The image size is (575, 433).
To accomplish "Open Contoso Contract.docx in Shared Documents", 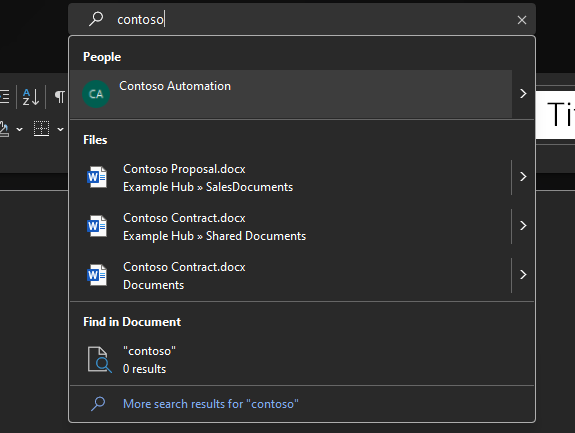I will 291,227.
